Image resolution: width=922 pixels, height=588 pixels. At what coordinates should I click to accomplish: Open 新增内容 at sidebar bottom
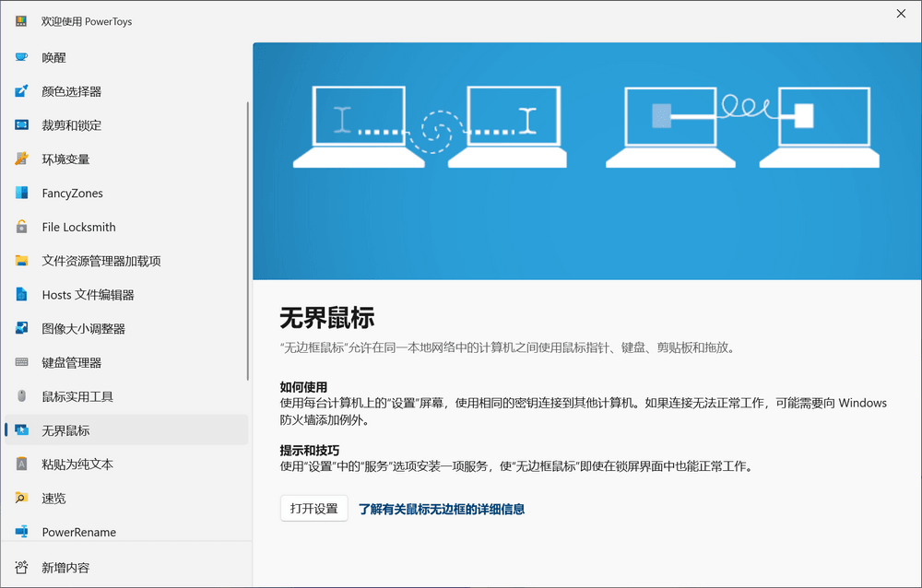[65, 568]
